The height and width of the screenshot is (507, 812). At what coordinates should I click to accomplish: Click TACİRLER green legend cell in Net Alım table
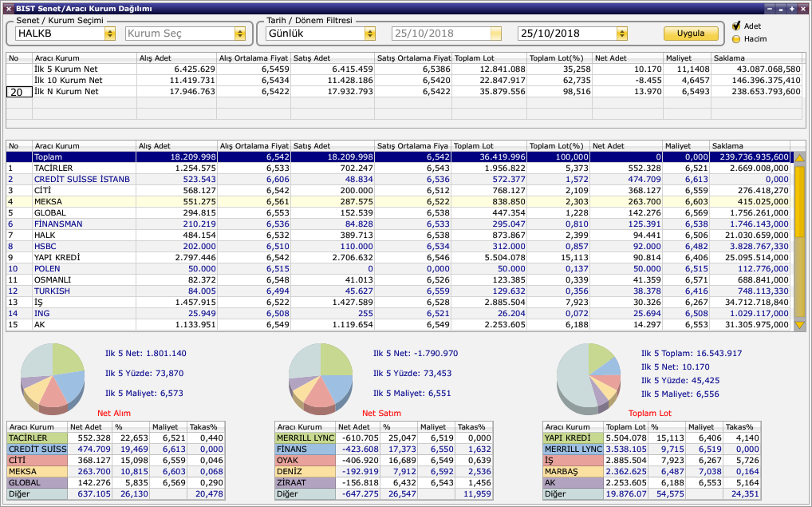coord(37,438)
